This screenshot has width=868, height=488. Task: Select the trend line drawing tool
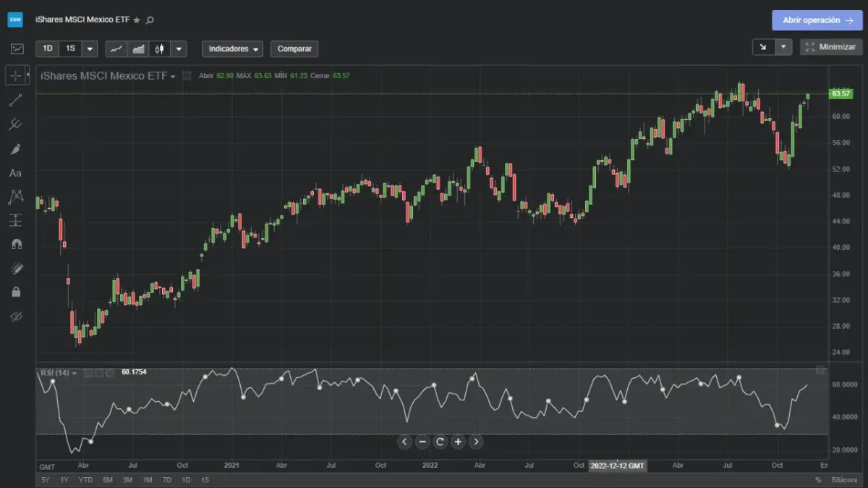click(x=16, y=101)
